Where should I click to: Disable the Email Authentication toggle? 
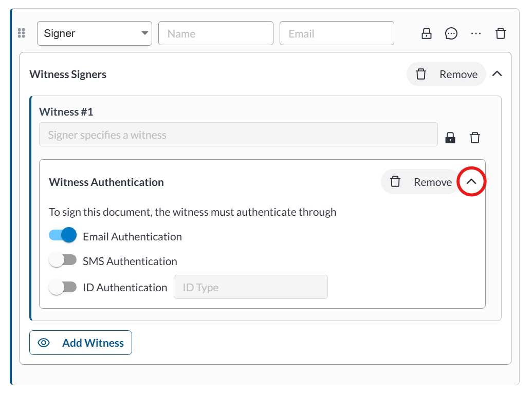click(63, 236)
